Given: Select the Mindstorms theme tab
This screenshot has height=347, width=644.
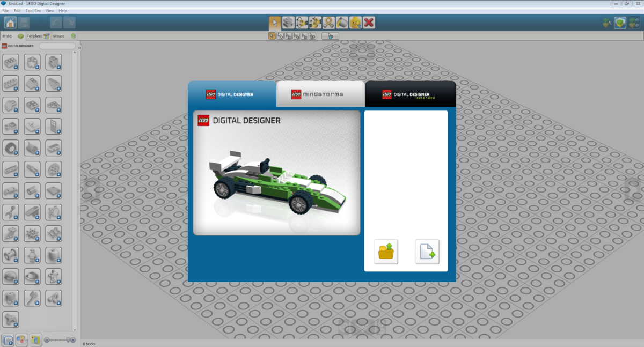Looking at the screenshot, I should (x=320, y=94).
